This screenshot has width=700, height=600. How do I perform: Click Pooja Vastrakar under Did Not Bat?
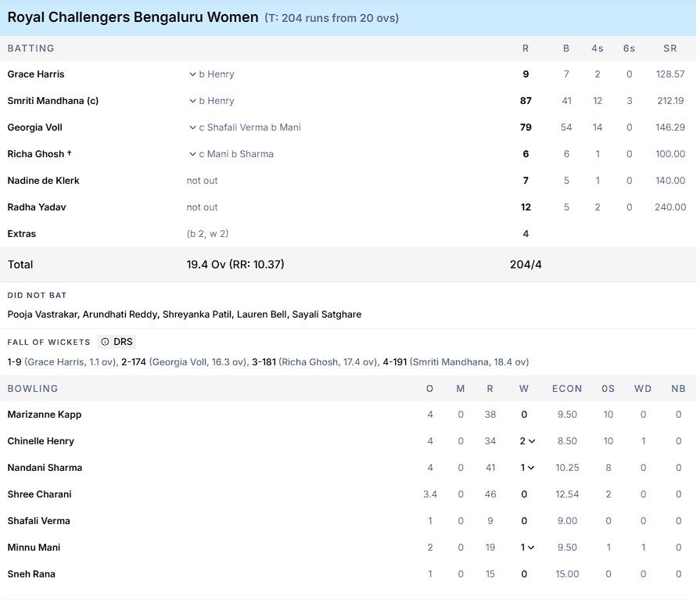pos(37,314)
